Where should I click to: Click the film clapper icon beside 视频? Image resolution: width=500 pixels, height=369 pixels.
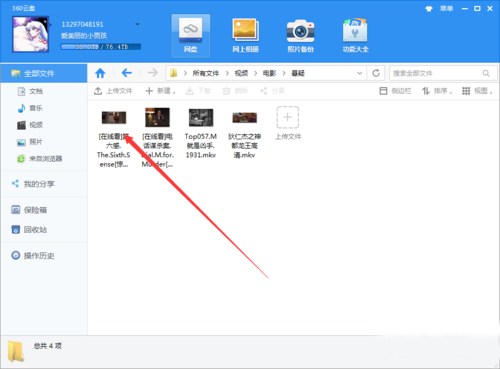tap(21, 125)
